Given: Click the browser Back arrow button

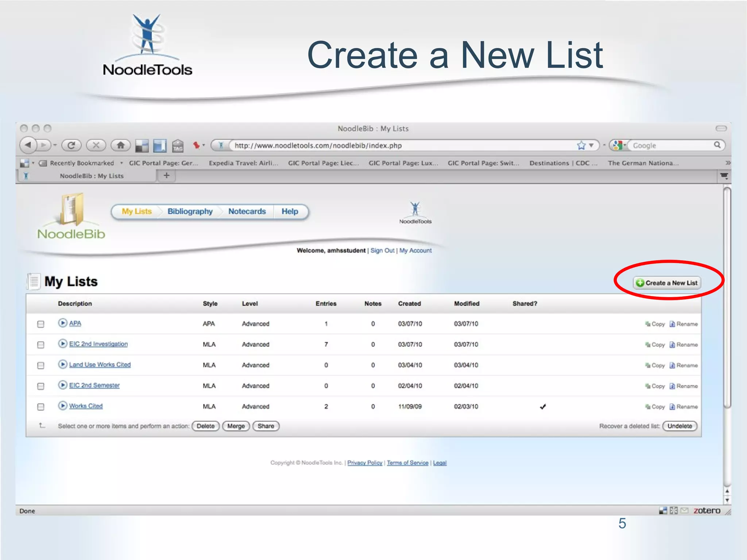Looking at the screenshot, I should (x=28, y=145).
